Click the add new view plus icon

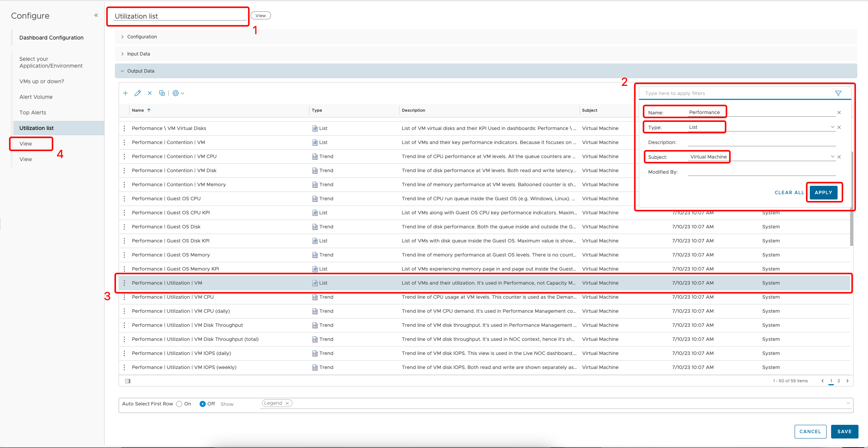125,93
